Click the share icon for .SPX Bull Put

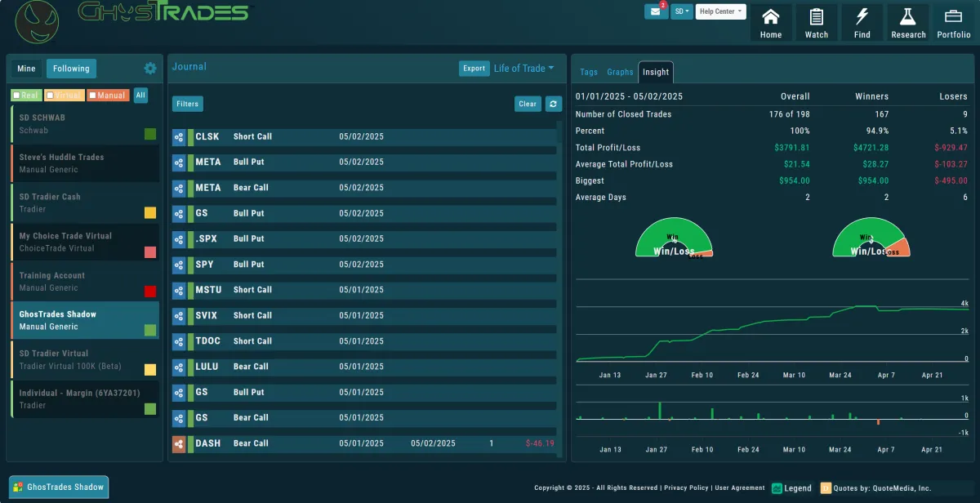[x=179, y=239]
